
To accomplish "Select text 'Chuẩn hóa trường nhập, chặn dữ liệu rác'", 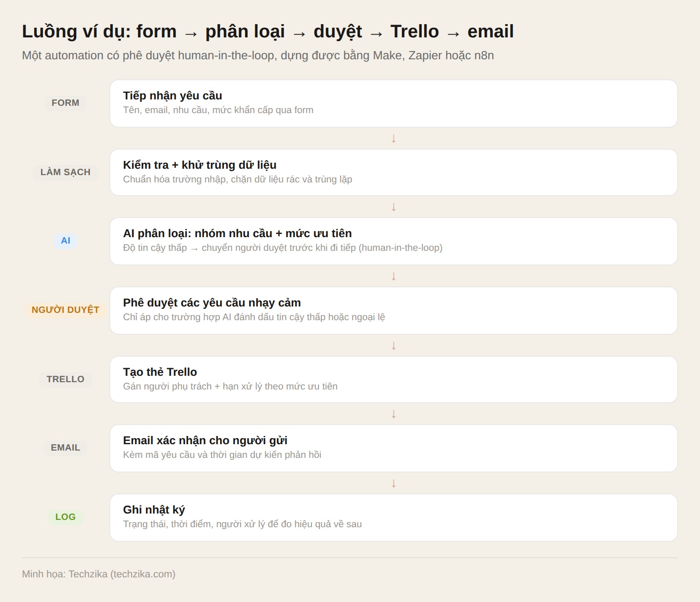I will (x=211, y=179).
